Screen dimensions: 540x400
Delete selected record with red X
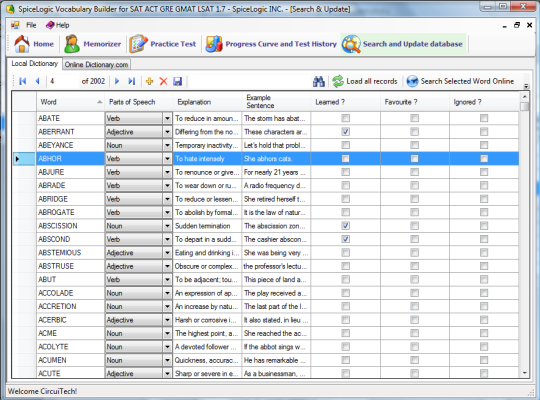click(163, 81)
